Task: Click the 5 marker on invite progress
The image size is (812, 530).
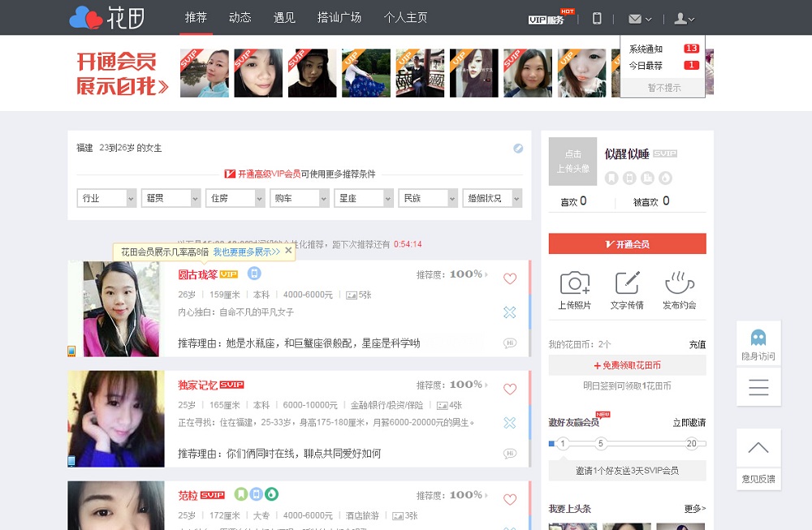Action: (x=600, y=443)
